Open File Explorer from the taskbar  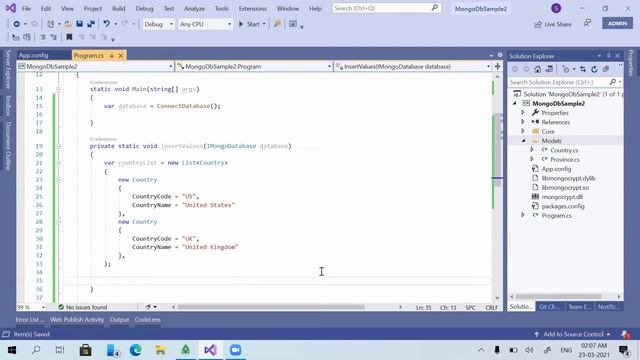point(160,350)
